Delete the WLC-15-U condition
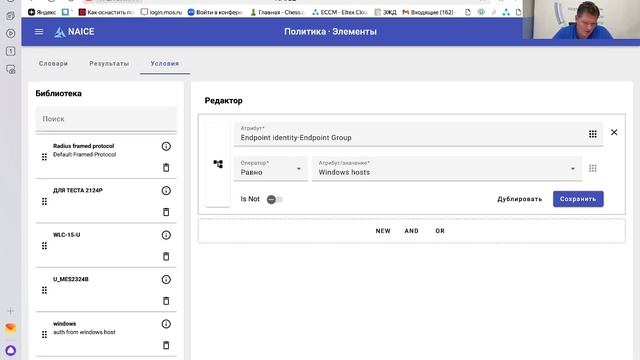Viewport: 640px width, 360px height. tap(166, 256)
